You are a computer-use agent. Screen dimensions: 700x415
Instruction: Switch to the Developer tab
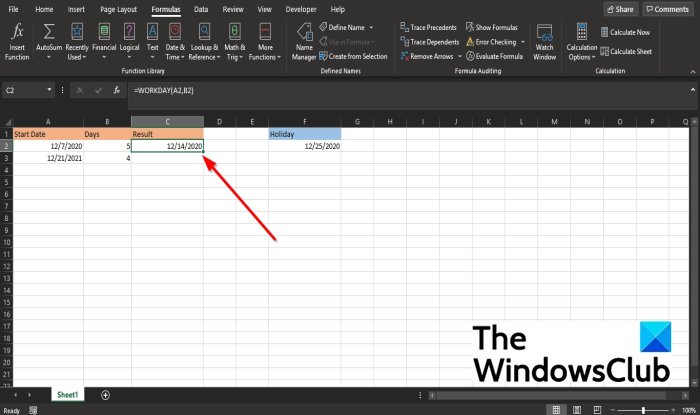pos(301,9)
